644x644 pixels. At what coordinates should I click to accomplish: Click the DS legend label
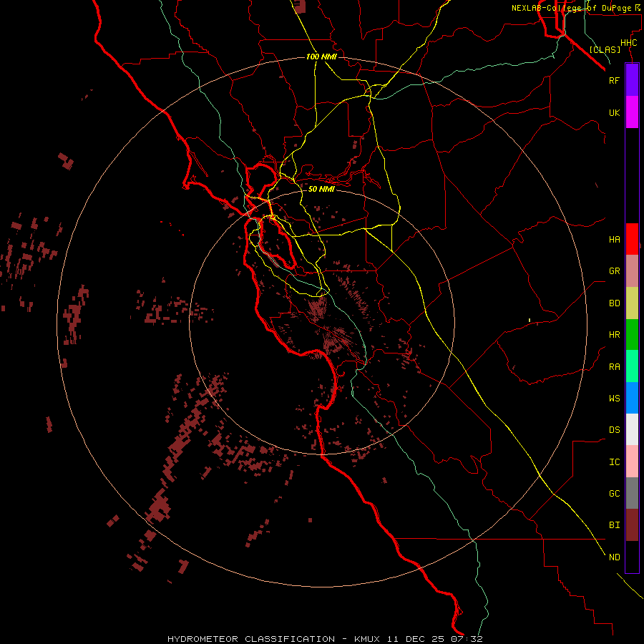tap(615, 430)
